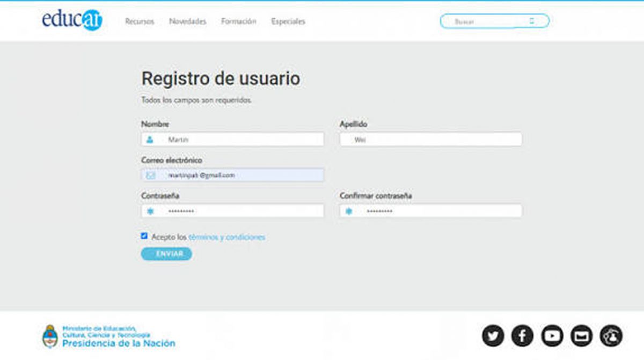Click the person icon in Nombre field

click(x=150, y=139)
